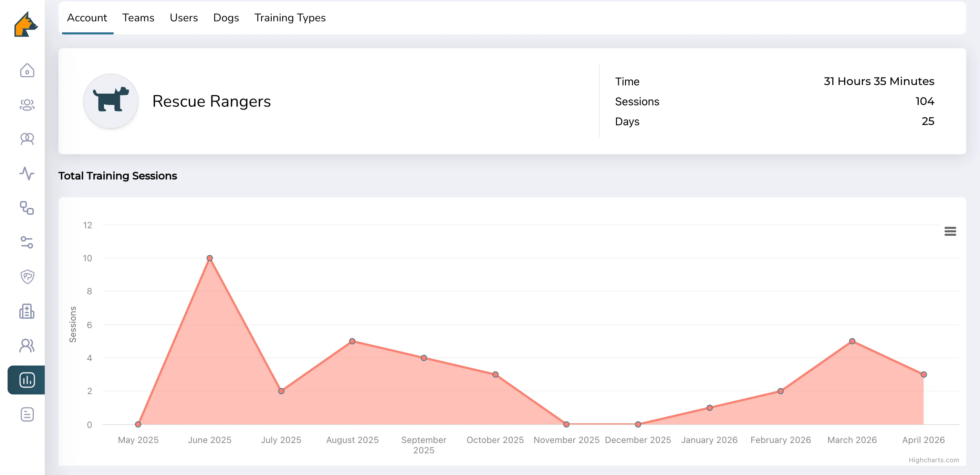Open the dog shield sidebar icon
This screenshot has height=475, width=980.
click(x=27, y=276)
